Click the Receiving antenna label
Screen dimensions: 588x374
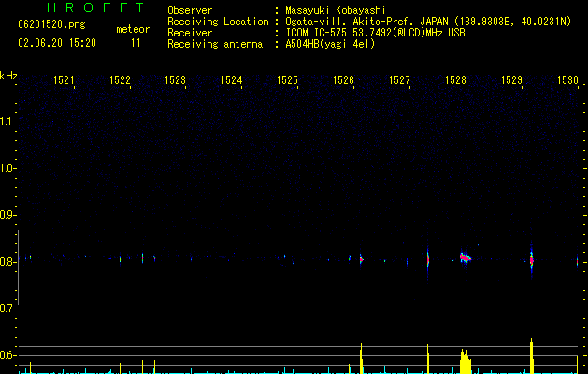[215, 44]
